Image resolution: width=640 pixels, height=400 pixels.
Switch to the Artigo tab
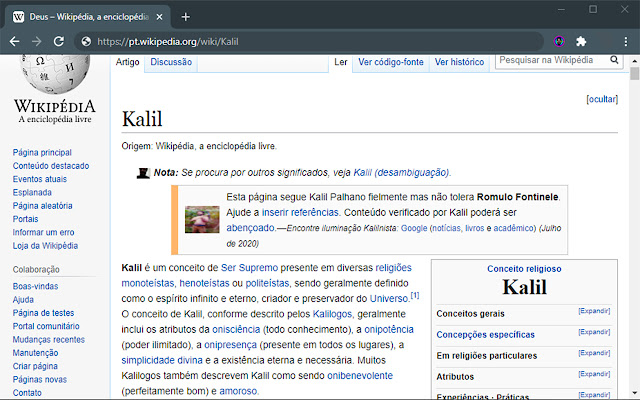[x=127, y=62]
